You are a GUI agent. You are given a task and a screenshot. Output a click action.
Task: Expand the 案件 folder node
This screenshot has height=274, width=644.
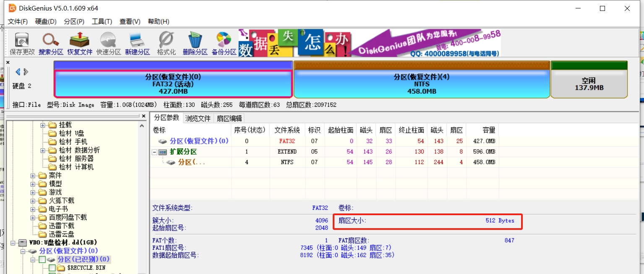(33, 175)
